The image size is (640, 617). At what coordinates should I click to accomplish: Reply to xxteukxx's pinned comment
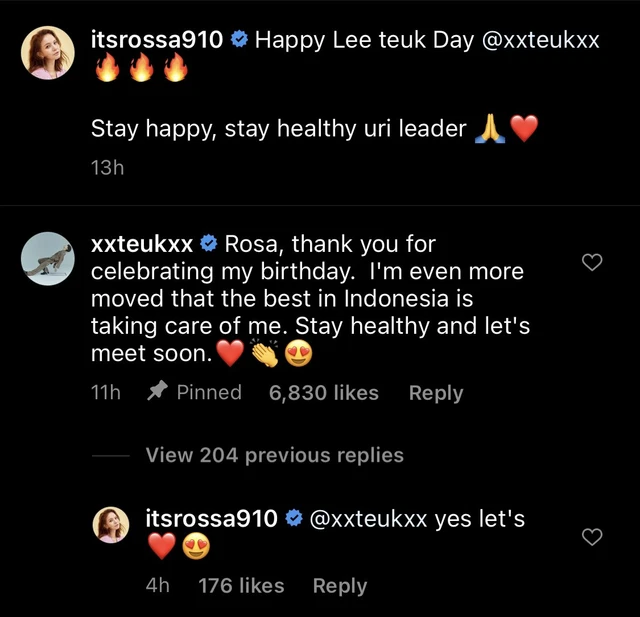coord(436,393)
